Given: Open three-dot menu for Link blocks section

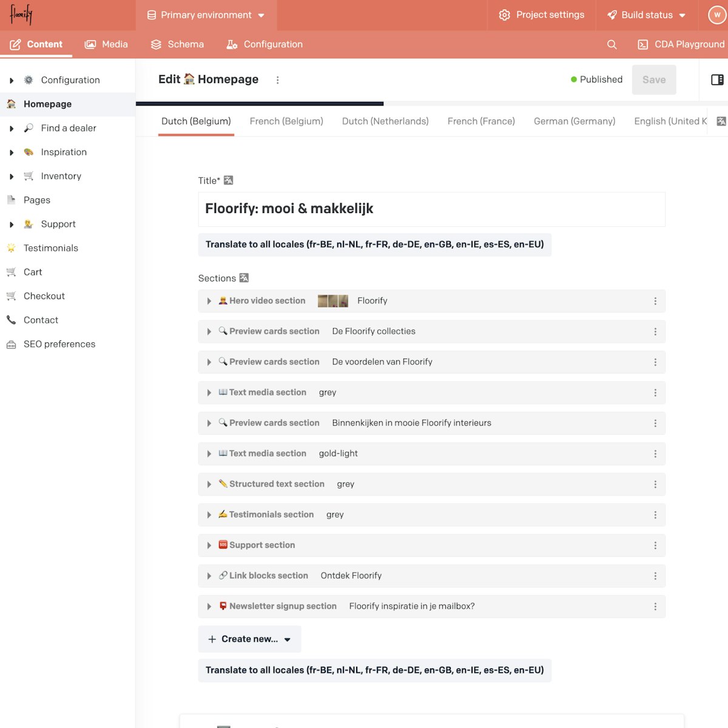Looking at the screenshot, I should pyautogui.click(x=655, y=576).
